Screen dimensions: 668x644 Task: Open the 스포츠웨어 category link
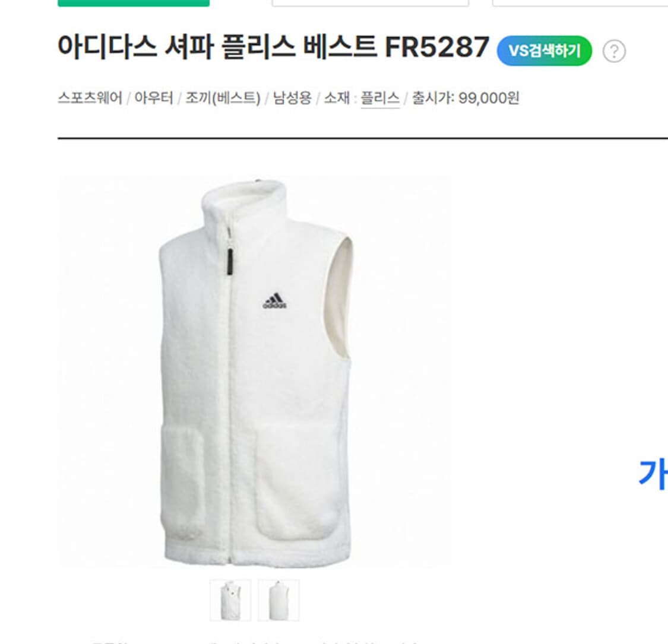(90, 98)
